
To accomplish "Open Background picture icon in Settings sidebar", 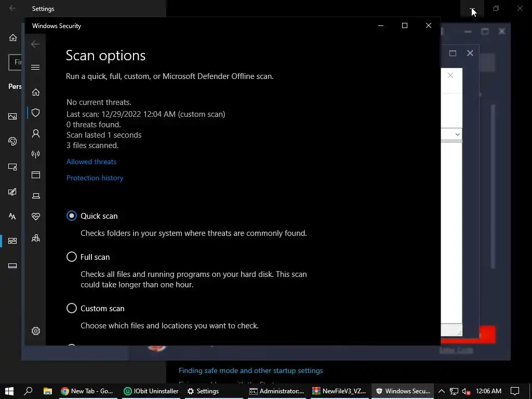I will (x=12, y=116).
